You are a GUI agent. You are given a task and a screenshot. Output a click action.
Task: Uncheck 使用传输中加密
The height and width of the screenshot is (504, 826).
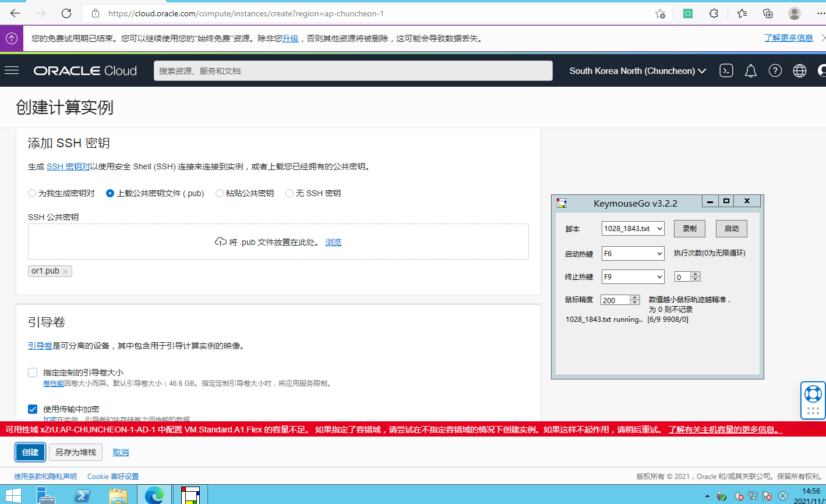point(33,409)
